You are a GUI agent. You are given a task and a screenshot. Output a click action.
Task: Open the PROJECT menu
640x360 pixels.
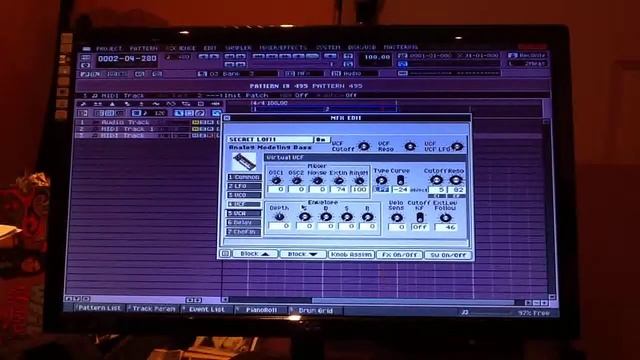coord(109,48)
